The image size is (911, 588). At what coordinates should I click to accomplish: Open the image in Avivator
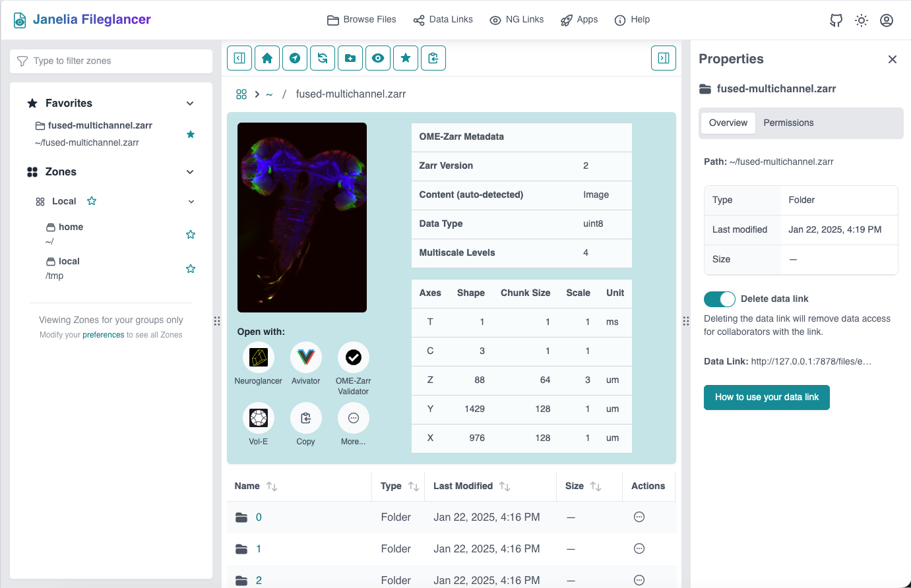coord(306,357)
